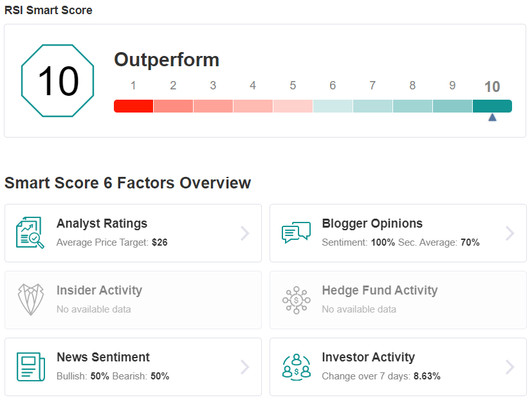Click the light teal score 6 segment

[x=333, y=106]
